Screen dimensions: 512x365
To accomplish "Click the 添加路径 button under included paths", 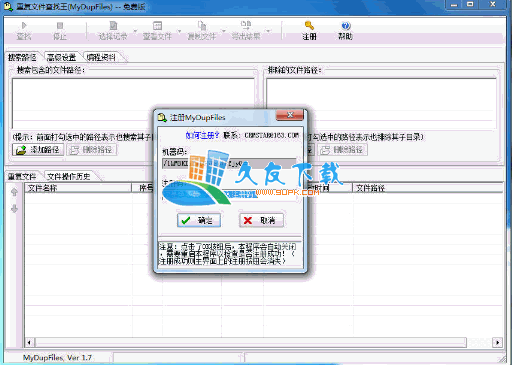I will tap(38, 150).
